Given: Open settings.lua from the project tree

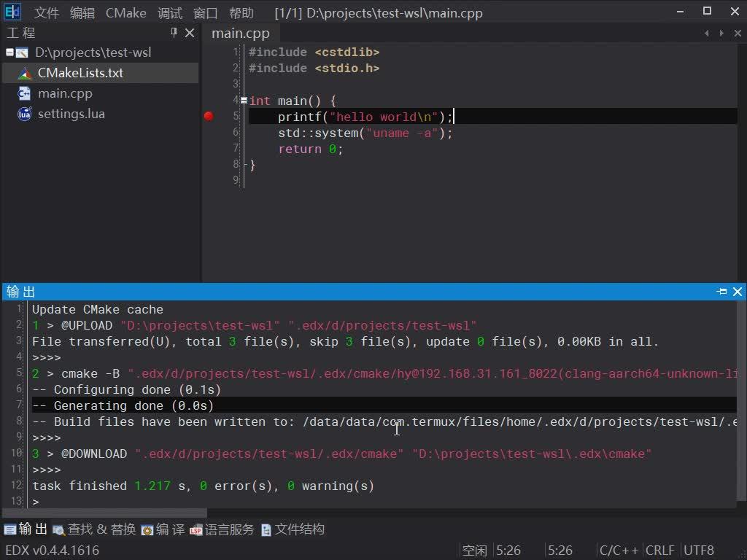Looking at the screenshot, I should pyautogui.click(x=71, y=114).
